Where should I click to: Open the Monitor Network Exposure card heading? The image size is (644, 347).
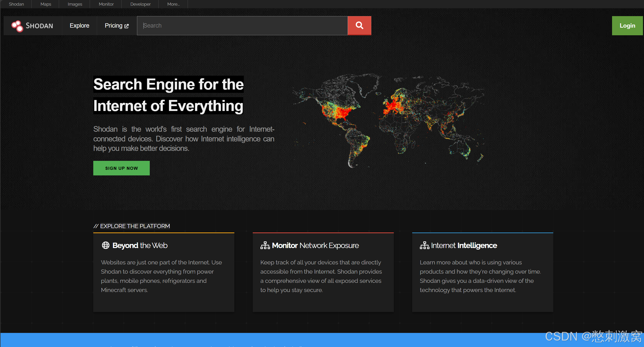pyautogui.click(x=315, y=245)
